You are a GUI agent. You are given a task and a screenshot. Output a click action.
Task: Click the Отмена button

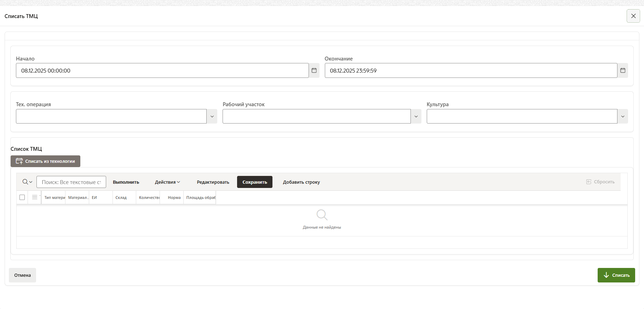tap(23, 275)
